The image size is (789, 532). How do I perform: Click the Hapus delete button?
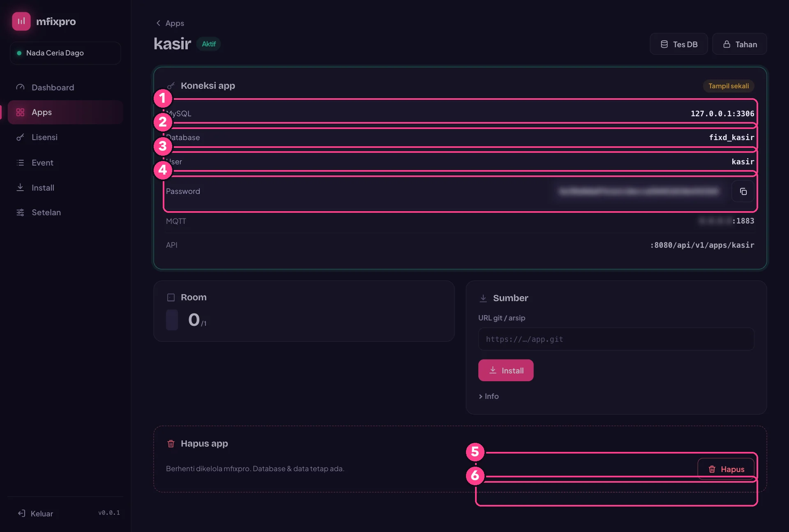coord(726,469)
